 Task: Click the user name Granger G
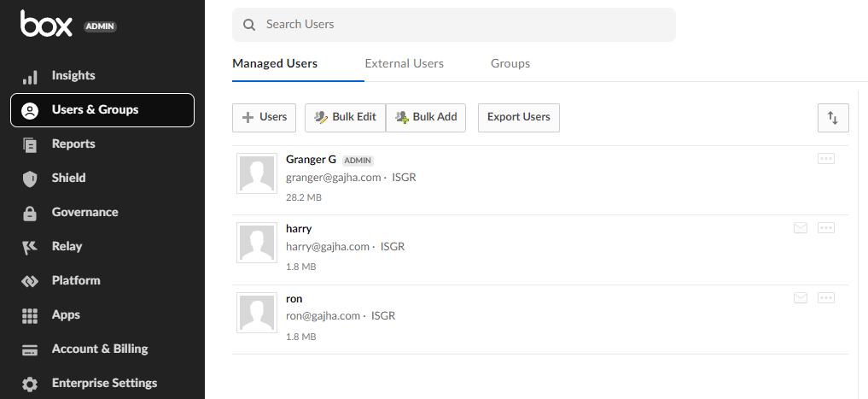pyautogui.click(x=311, y=160)
